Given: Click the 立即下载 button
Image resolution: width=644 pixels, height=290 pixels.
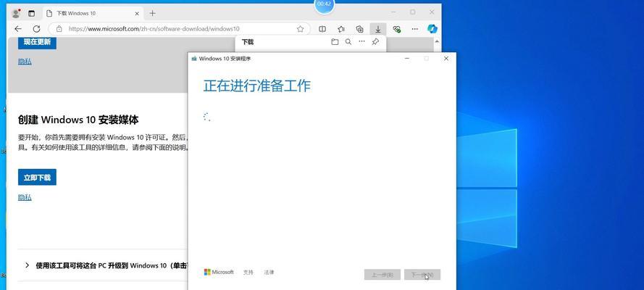Looking at the screenshot, I should pos(37,177).
